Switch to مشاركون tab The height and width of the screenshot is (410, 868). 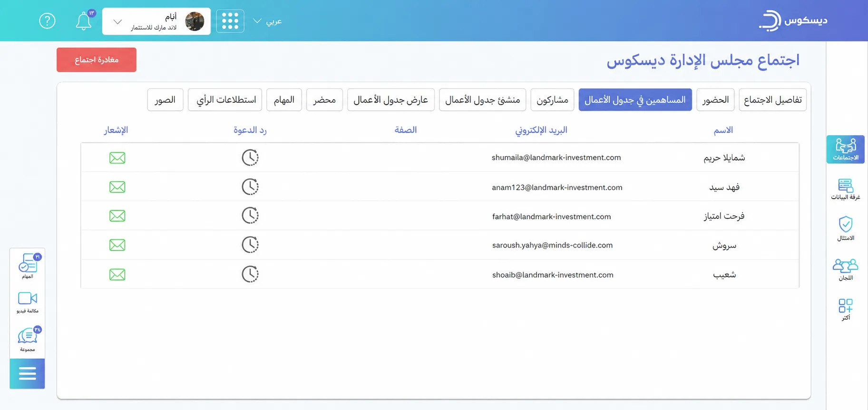[x=552, y=100]
